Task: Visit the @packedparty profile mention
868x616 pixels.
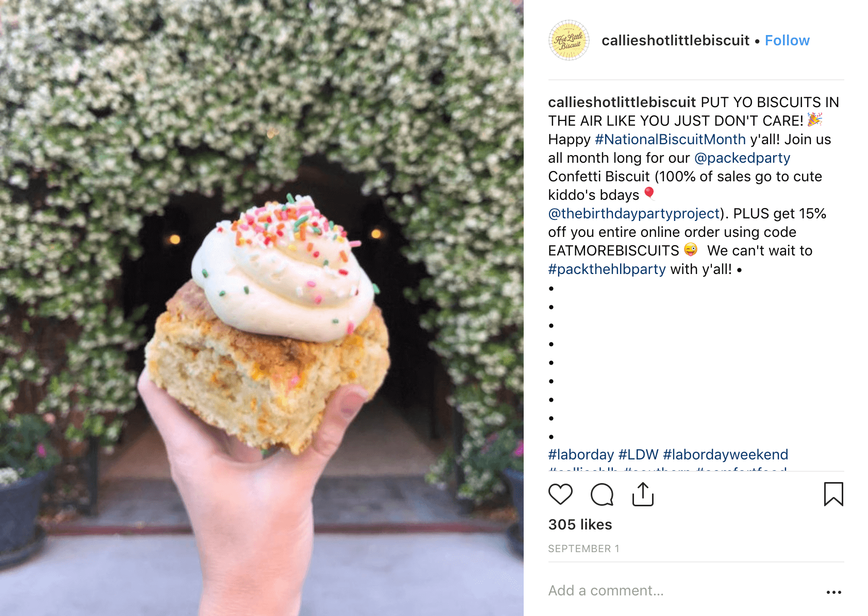Action: pyautogui.click(x=742, y=158)
